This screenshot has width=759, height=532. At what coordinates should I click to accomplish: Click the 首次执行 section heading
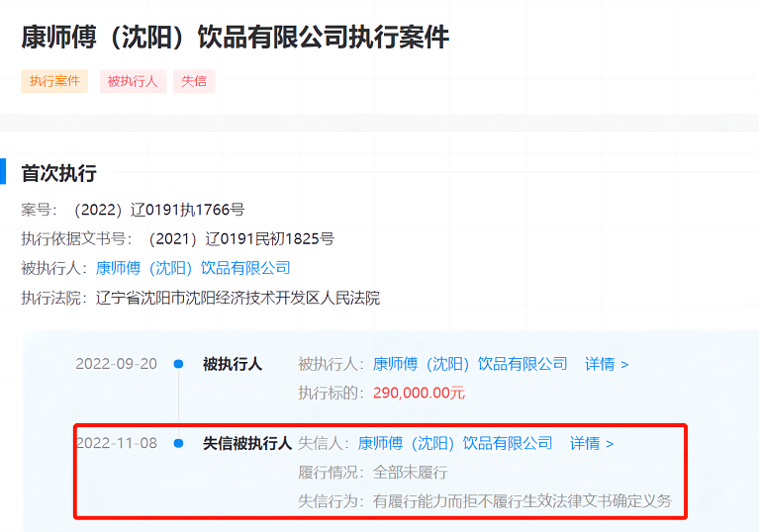[58, 173]
